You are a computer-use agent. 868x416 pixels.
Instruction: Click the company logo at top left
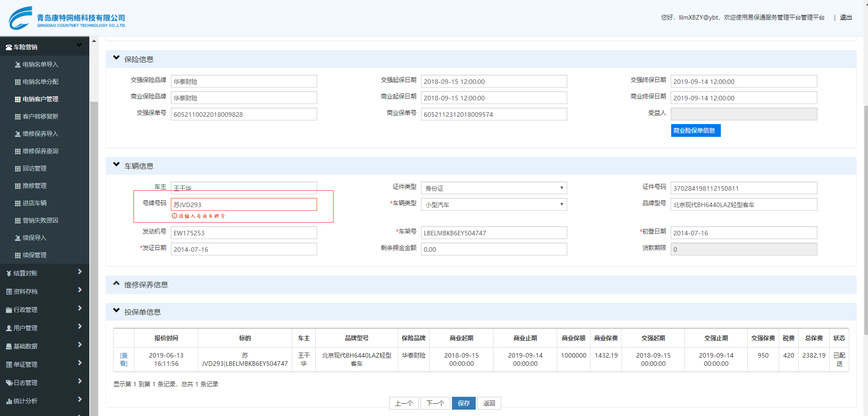click(67, 18)
